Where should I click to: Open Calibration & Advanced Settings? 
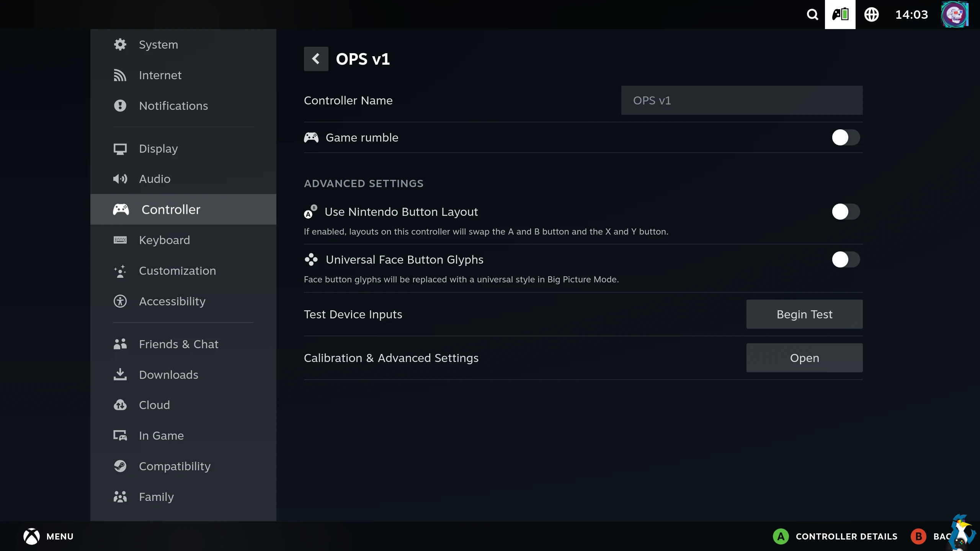[x=804, y=358]
